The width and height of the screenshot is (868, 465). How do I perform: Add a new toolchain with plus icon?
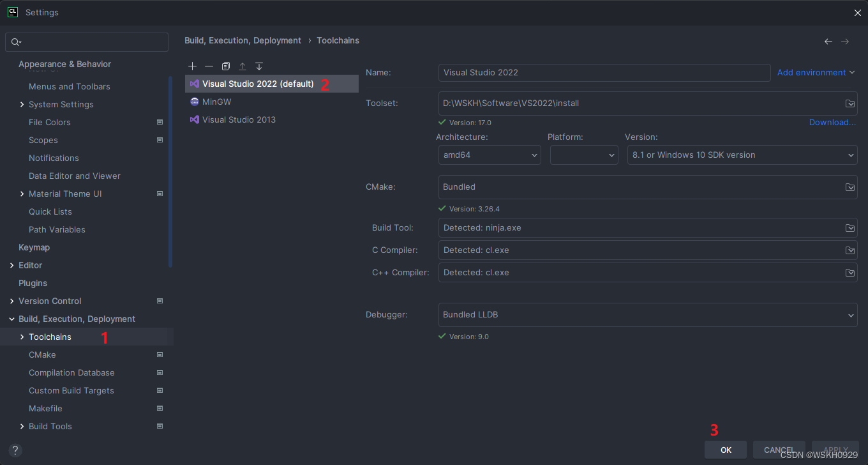(x=193, y=66)
